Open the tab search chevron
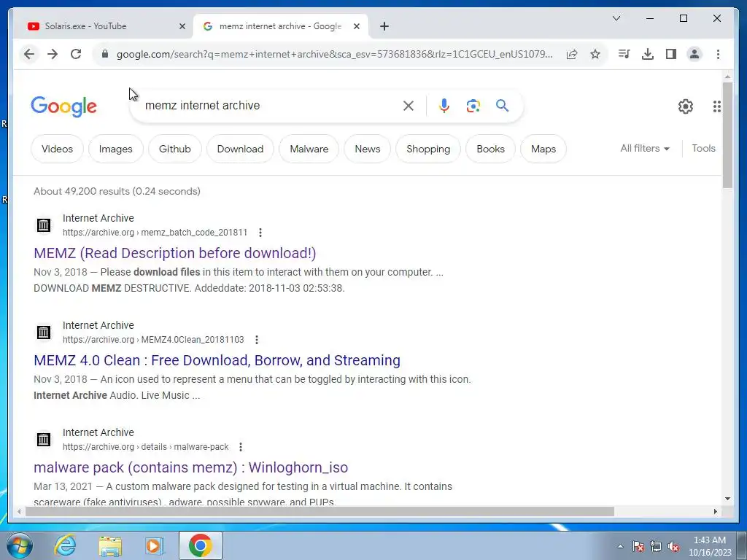The width and height of the screenshot is (747, 560). coord(616,18)
